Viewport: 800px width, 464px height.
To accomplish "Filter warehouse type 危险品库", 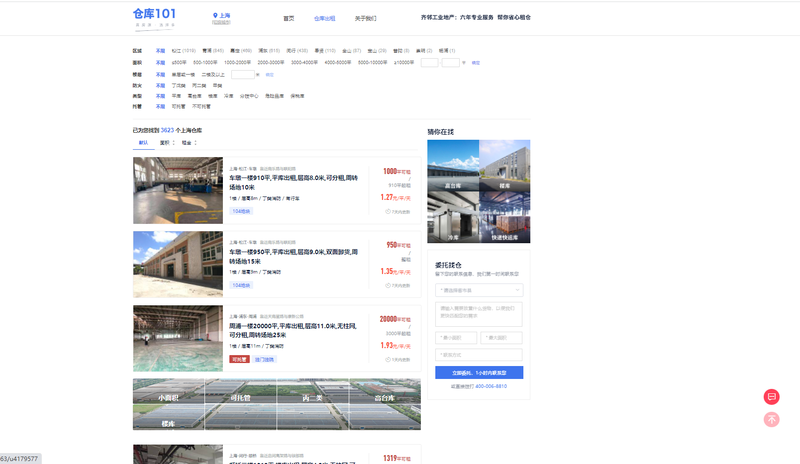I will (274, 96).
